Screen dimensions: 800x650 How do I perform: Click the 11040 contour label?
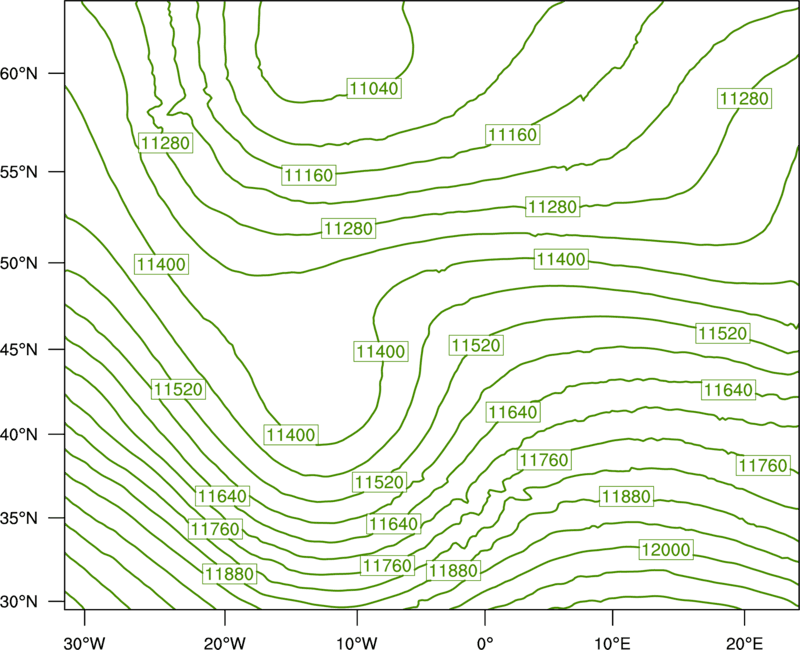374,88
